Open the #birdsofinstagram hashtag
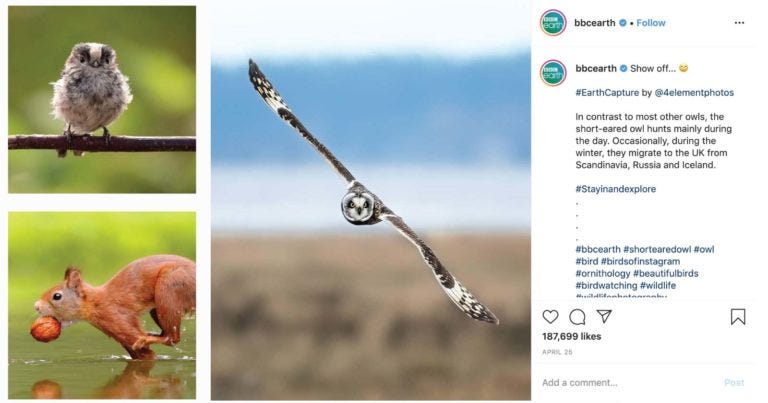The height and width of the screenshot is (403, 768). pos(640,261)
